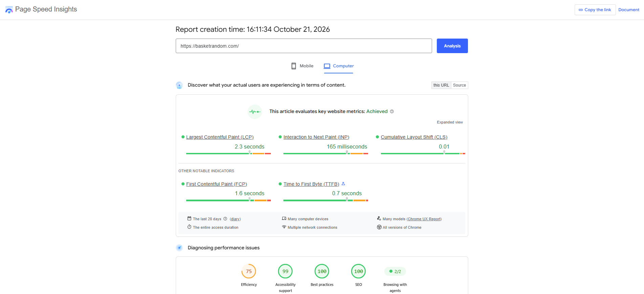Screen dimensions: 644x294
Task: Click the flask icon beside Time to First Byte
Action: tap(343, 184)
